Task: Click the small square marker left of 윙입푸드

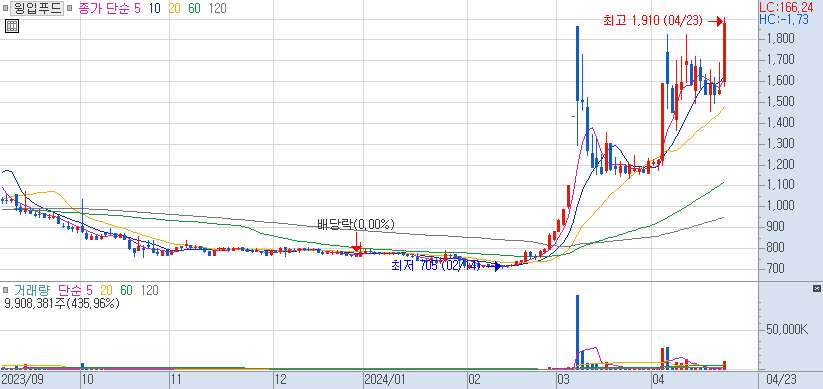Action: click(x=5, y=8)
